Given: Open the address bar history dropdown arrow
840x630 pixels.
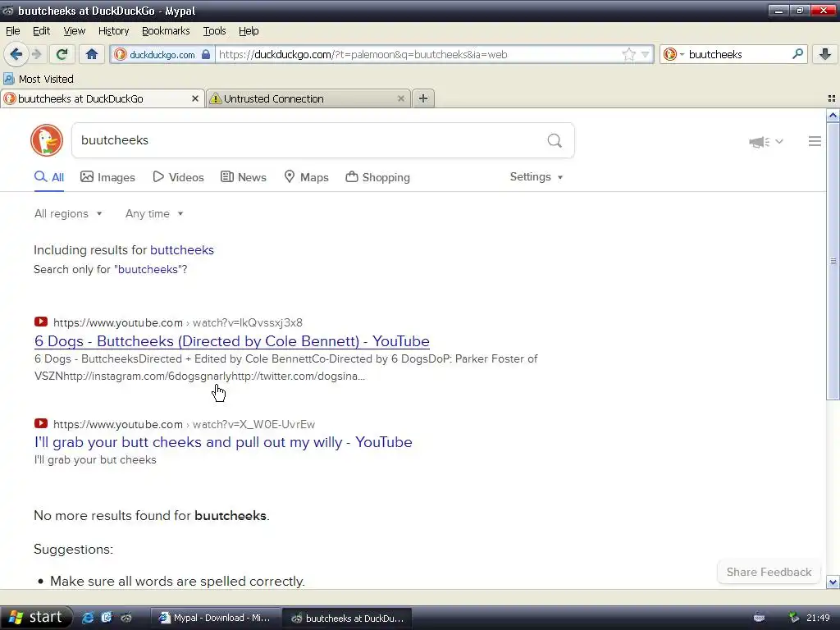Looking at the screenshot, I should click(x=645, y=54).
